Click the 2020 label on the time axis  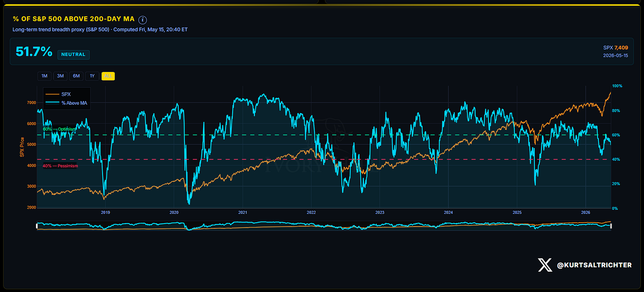click(x=174, y=212)
